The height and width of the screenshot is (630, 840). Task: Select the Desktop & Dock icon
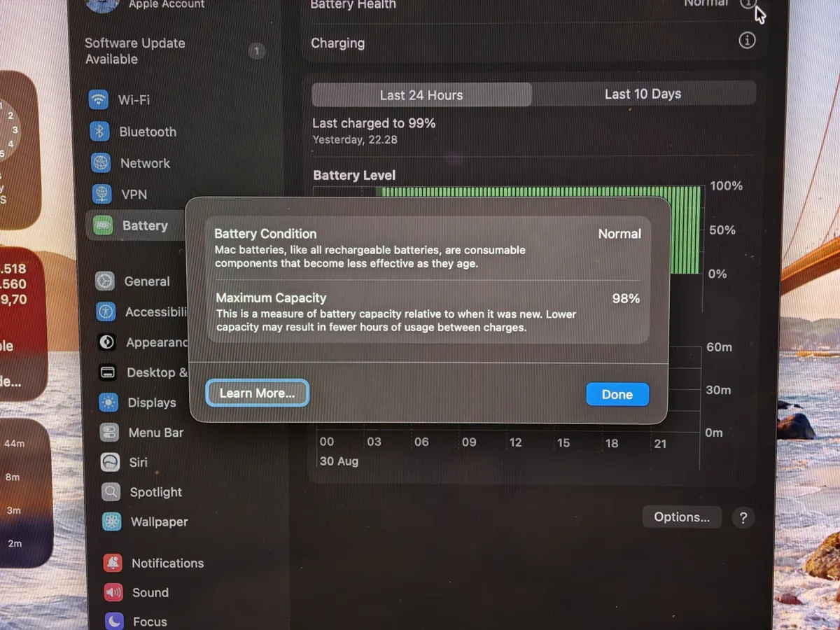point(108,372)
